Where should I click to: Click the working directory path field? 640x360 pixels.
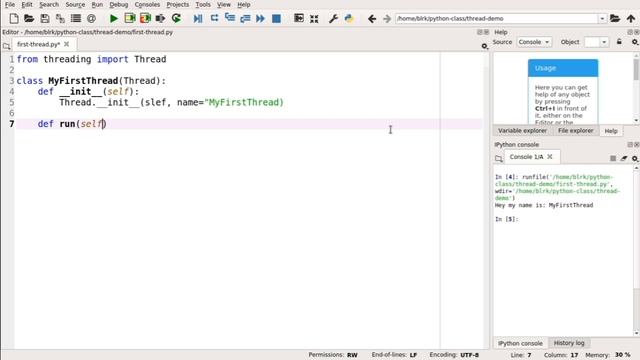point(497,18)
